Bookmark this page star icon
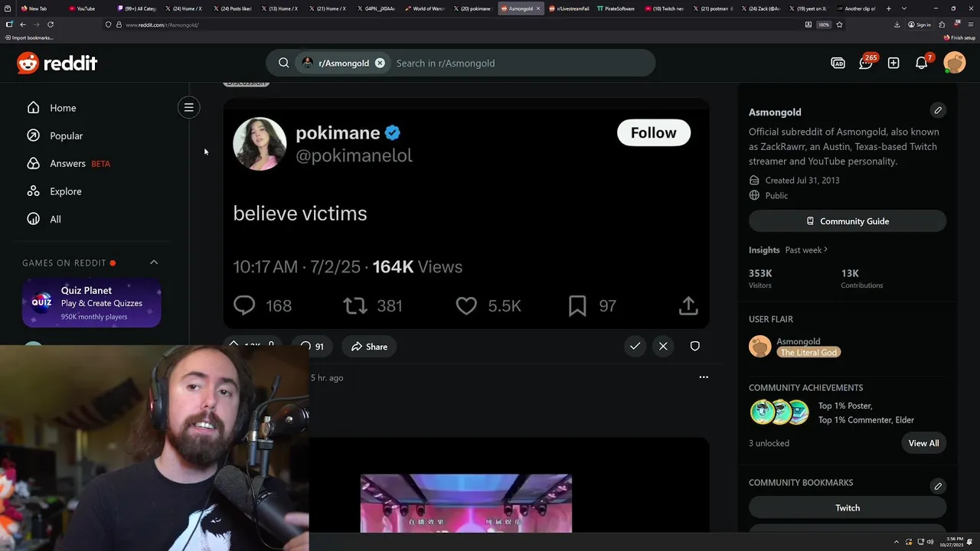The height and width of the screenshot is (551, 980). (x=839, y=24)
